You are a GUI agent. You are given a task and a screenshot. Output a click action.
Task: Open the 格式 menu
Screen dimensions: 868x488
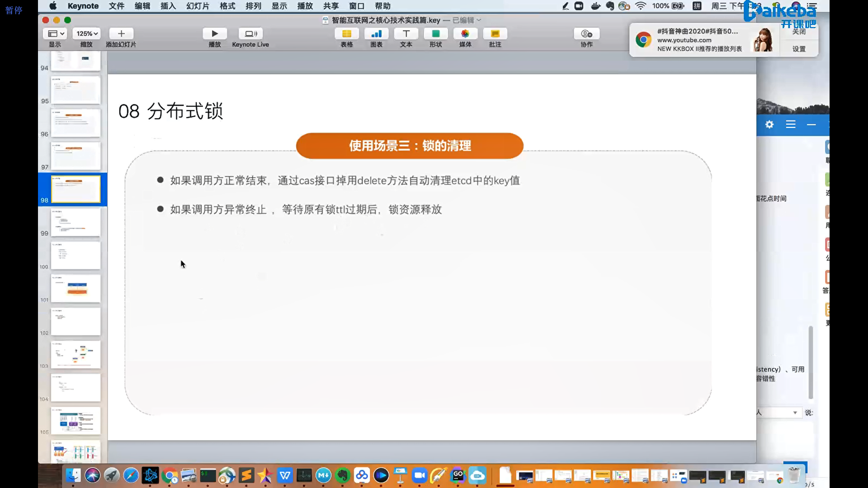tap(227, 6)
